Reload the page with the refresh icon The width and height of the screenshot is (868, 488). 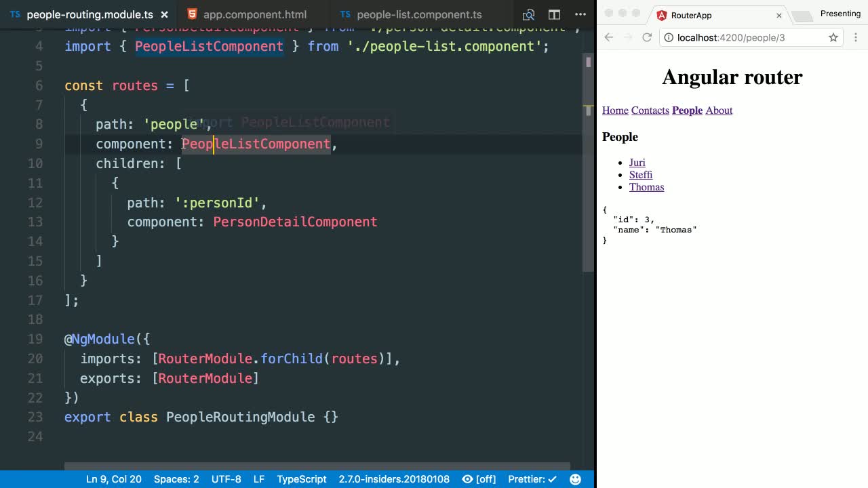pos(647,37)
